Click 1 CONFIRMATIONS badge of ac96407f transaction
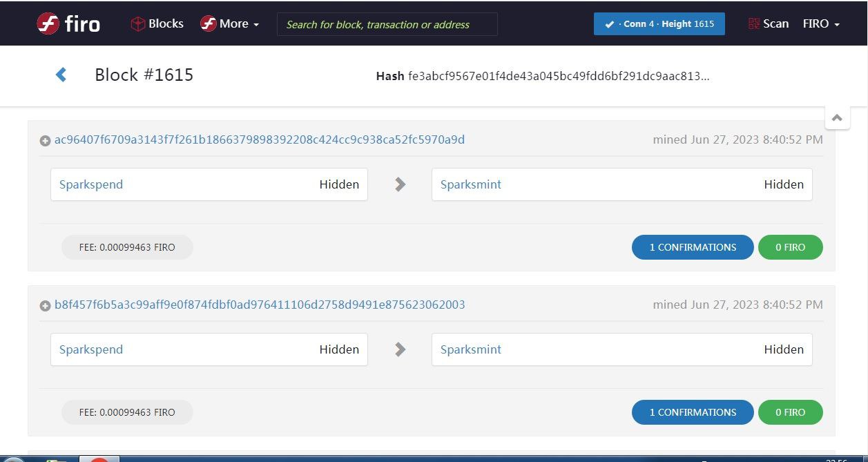868x462 pixels. 693,247
